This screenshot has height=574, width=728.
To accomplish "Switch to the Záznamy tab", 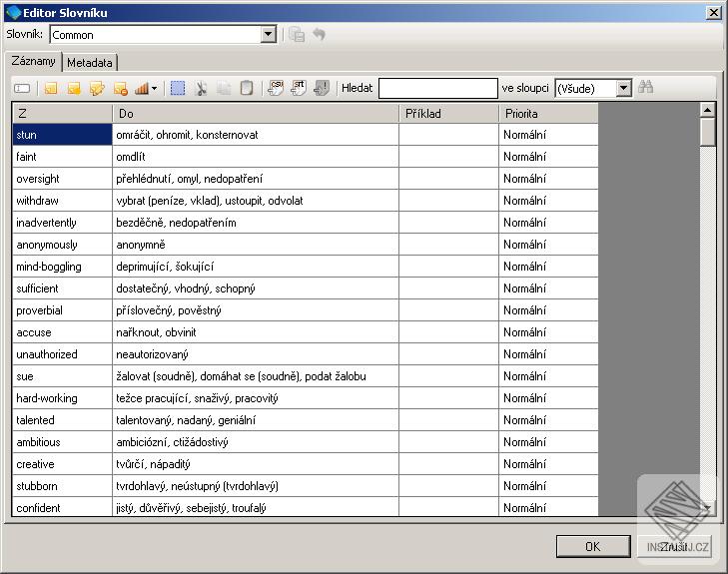I will (x=33, y=61).
